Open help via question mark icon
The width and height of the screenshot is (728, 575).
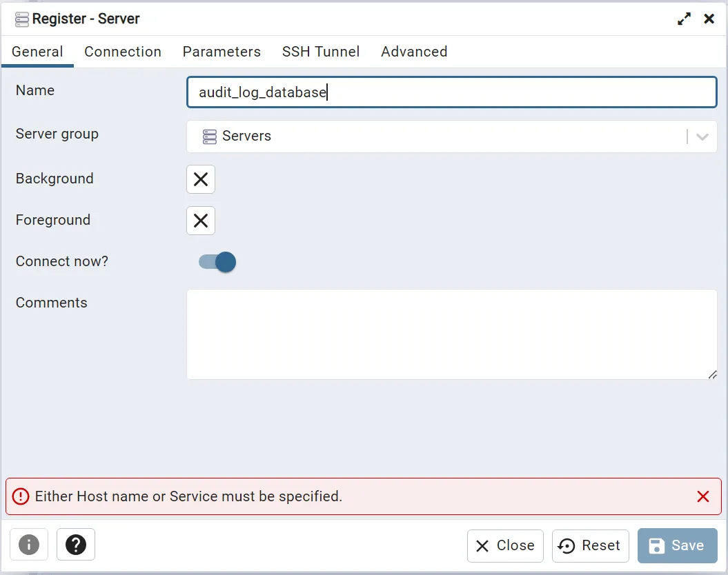76,545
